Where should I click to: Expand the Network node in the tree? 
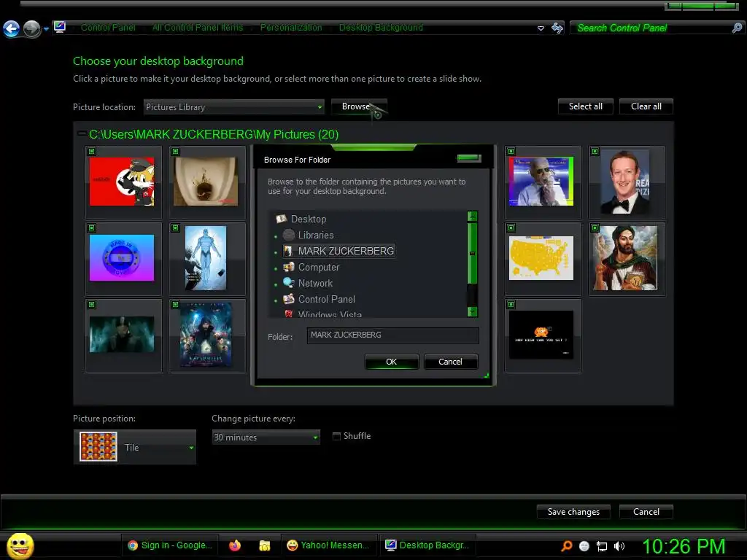tap(276, 285)
